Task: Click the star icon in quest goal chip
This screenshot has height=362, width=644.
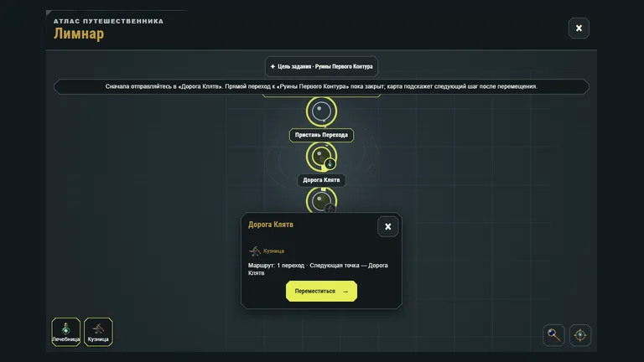Action: tap(273, 66)
